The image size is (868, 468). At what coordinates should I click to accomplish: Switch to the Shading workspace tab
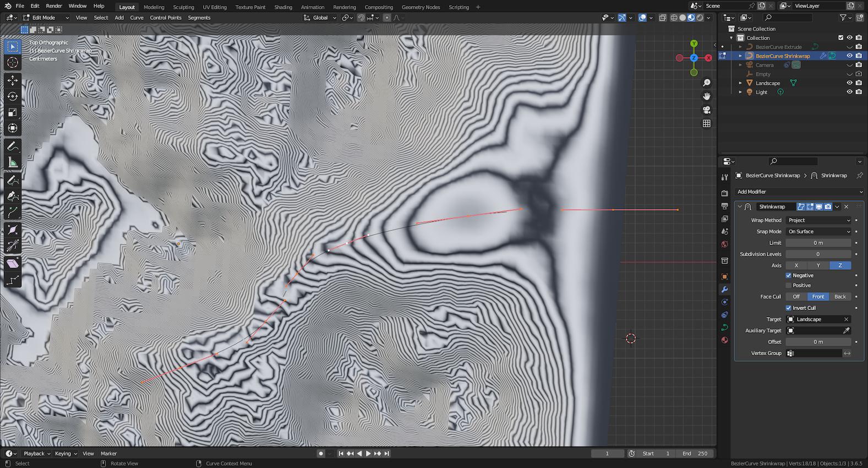coord(283,7)
